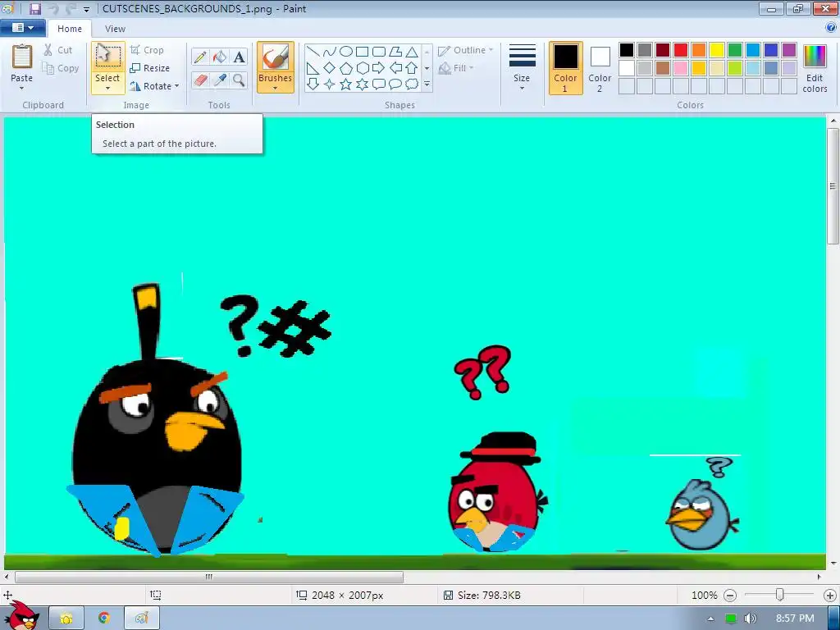Select the Eraser tool
The height and width of the screenshot is (630, 840).
tap(200, 80)
